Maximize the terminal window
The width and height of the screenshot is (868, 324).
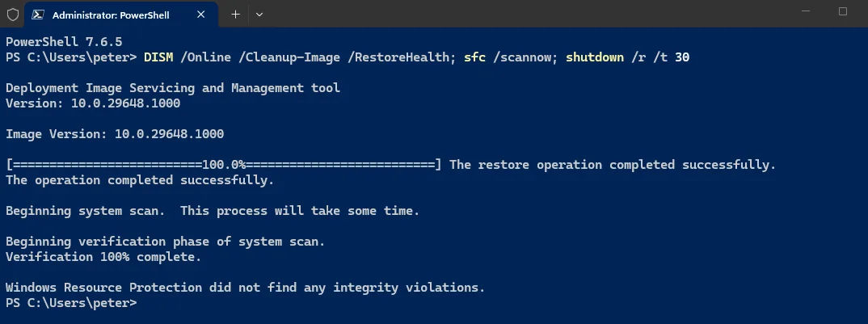(842, 11)
